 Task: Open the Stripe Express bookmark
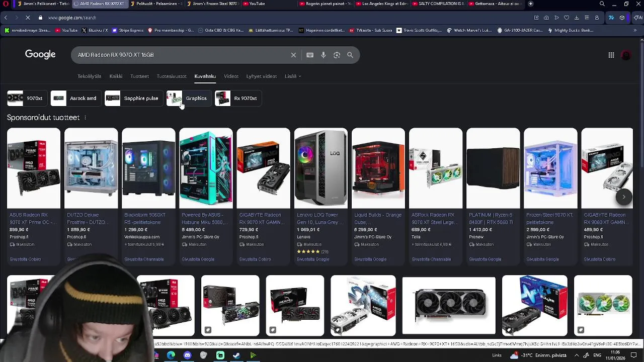tap(128, 30)
